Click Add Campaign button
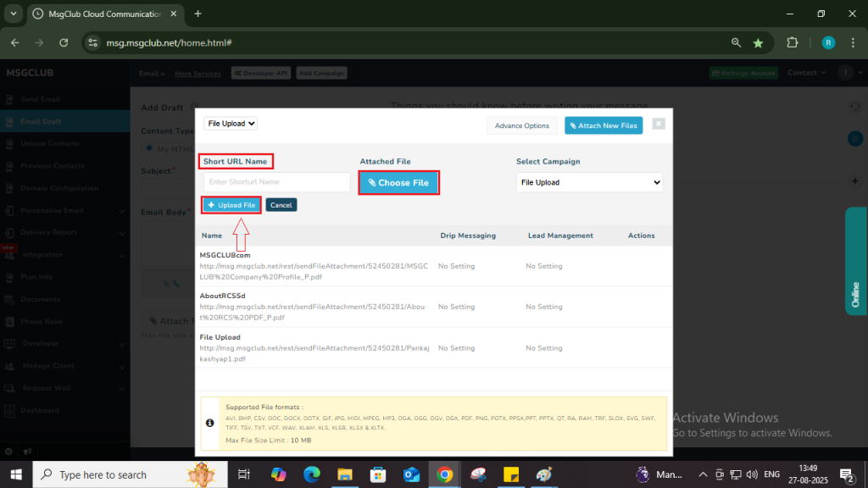Viewport: 868px width, 488px height. click(321, 73)
